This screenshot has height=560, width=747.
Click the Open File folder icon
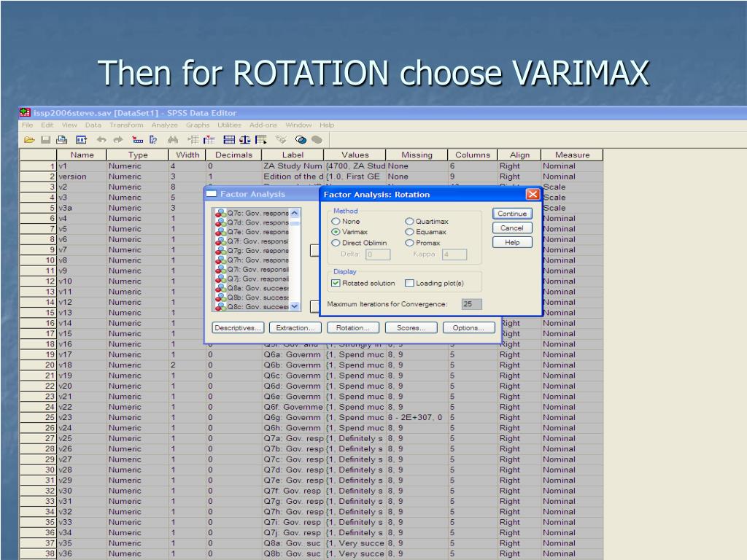pos(29,140)
